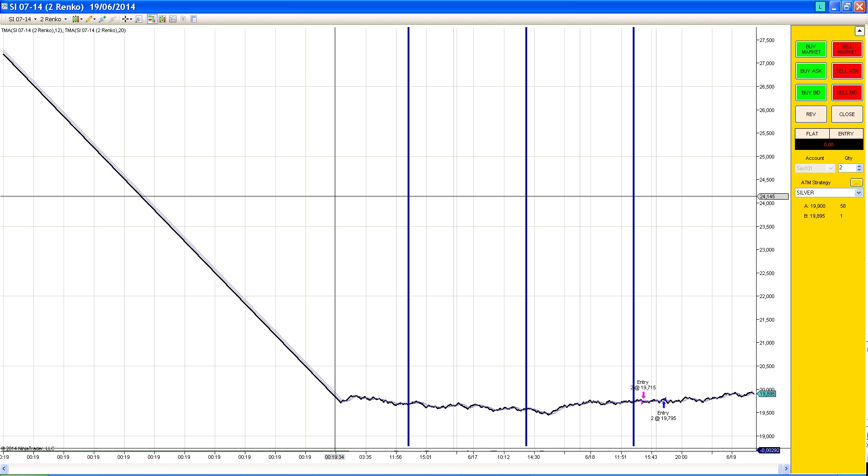Open the chart properties window icon
The image size is (868, 476).
click(194, 19)
